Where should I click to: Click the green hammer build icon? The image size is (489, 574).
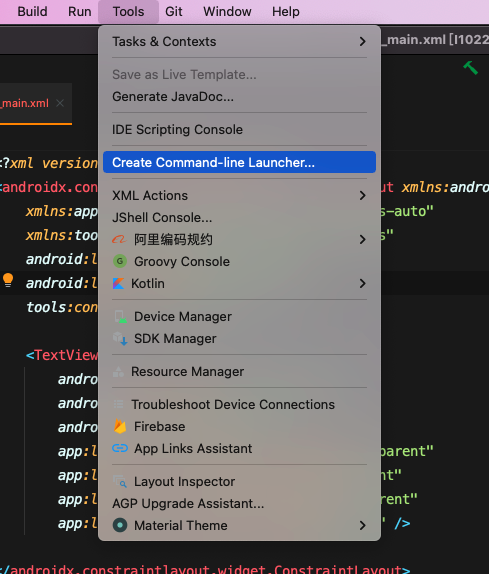(471, 68)
